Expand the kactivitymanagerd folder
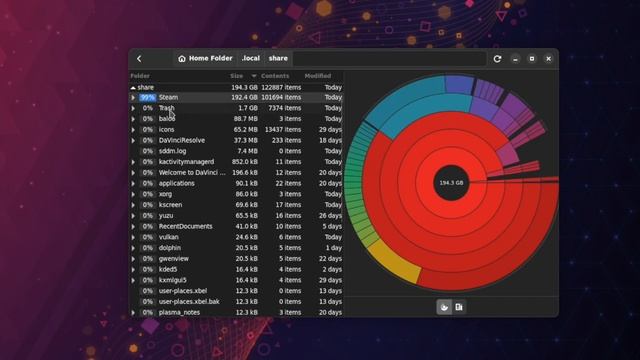The image size is (640, 360). [x=133, y=162]
